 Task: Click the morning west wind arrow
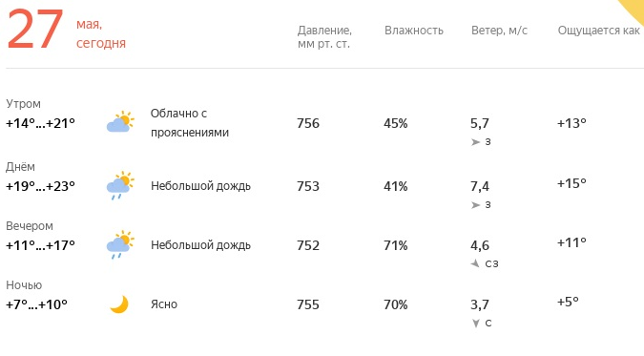click(x=475, y=142)
